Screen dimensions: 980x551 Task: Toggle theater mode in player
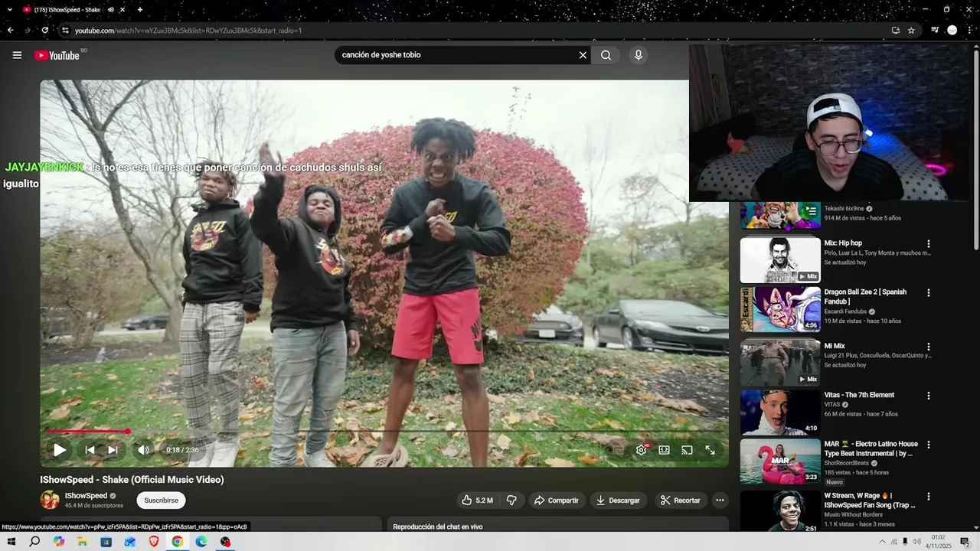coord(665,450)
